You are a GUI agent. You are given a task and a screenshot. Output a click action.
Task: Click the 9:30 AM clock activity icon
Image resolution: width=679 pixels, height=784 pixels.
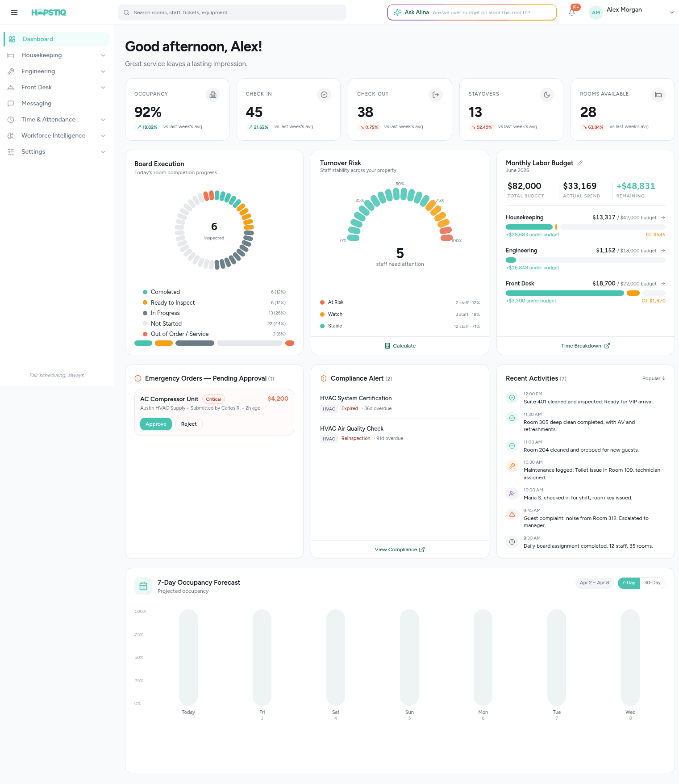(x=512, y=542)
